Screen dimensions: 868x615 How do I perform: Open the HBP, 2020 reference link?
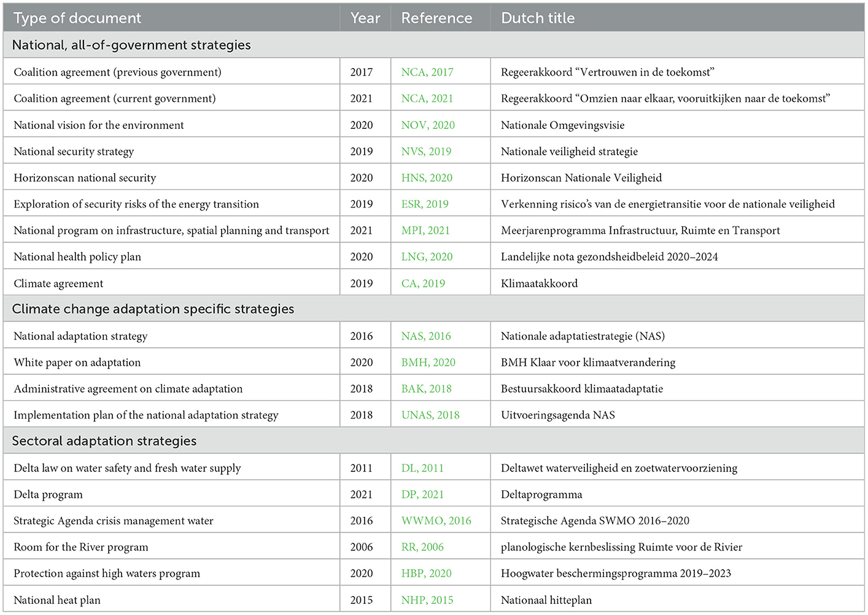coord(426,574)
